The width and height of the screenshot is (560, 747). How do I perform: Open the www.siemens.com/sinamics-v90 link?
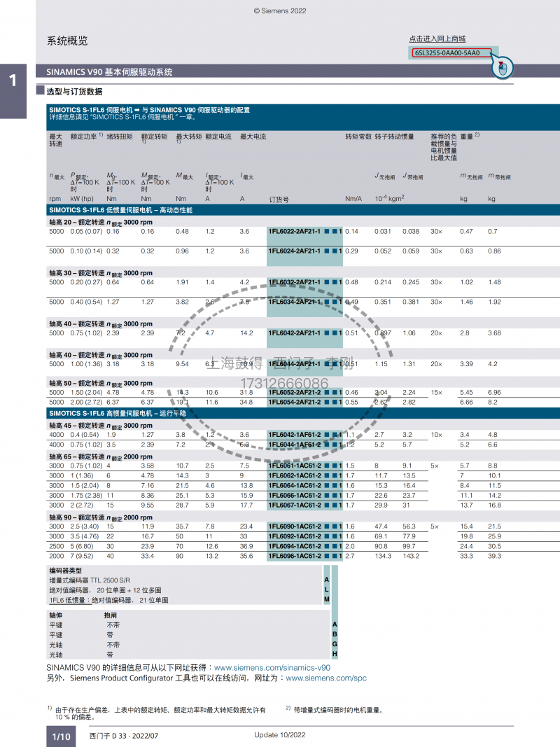pos(272,668)
